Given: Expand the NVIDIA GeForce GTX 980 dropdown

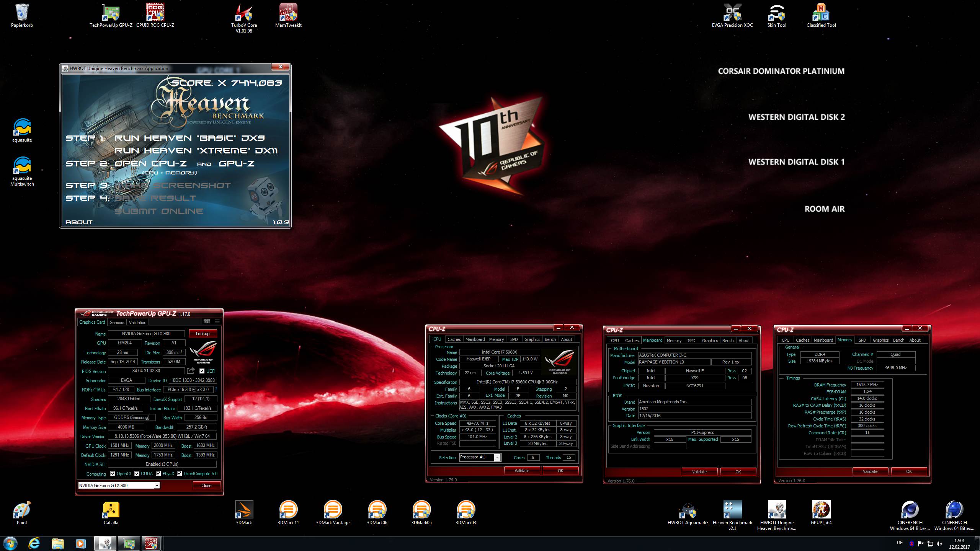Looking at the screenshot, I should pyautogui.click(x=157, y=486).
